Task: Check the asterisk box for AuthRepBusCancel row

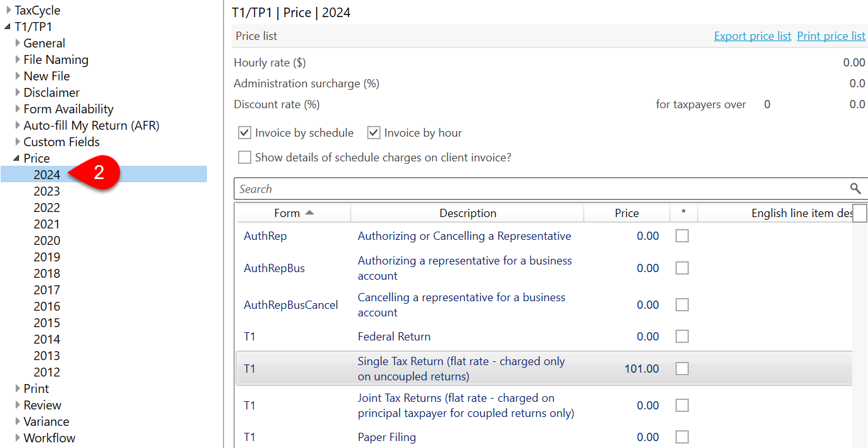Action: [682, 305]
